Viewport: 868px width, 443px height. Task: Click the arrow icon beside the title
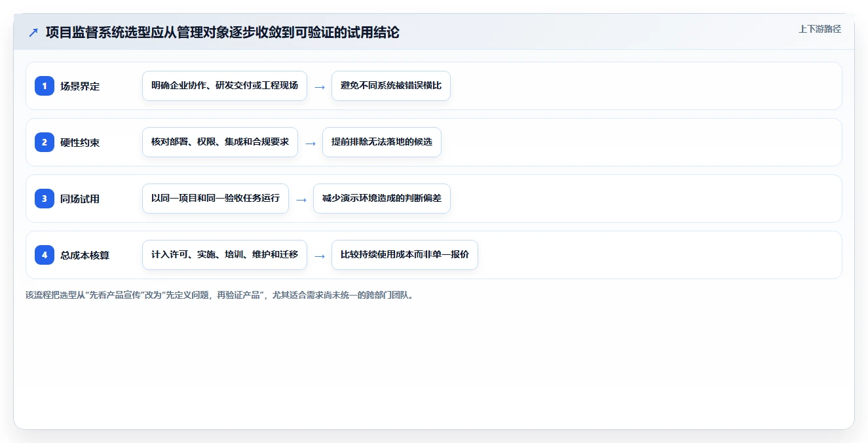point(33,32)
